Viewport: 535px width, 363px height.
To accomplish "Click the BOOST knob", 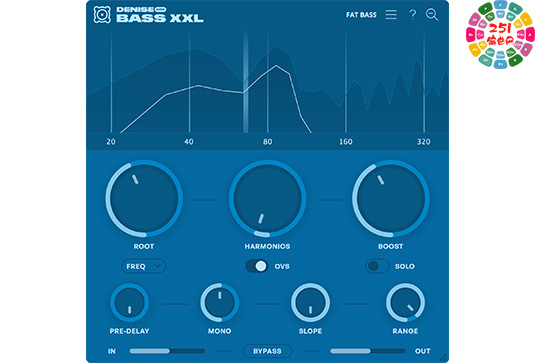I will coord(391,199).
